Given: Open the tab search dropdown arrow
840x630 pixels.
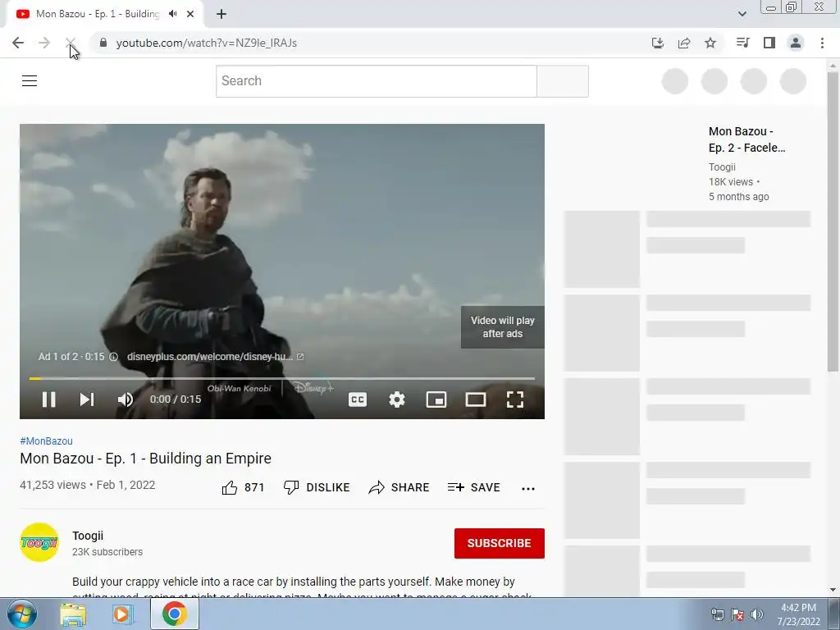Looking at the screenshot, I should click(x=742, y=14).
